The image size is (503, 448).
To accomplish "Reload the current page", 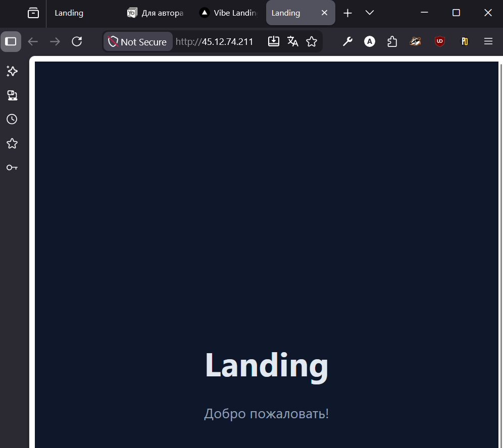I will coord(77,41).
